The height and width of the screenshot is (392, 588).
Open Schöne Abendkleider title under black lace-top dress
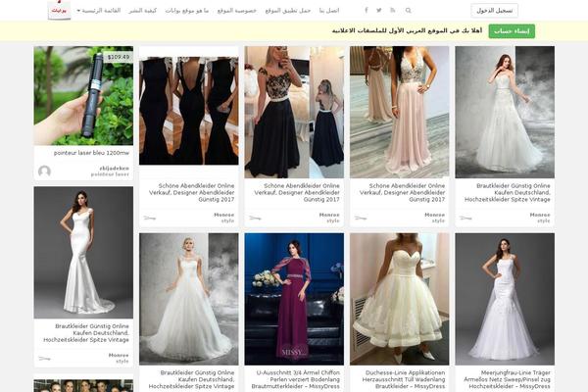pos(297,192)
